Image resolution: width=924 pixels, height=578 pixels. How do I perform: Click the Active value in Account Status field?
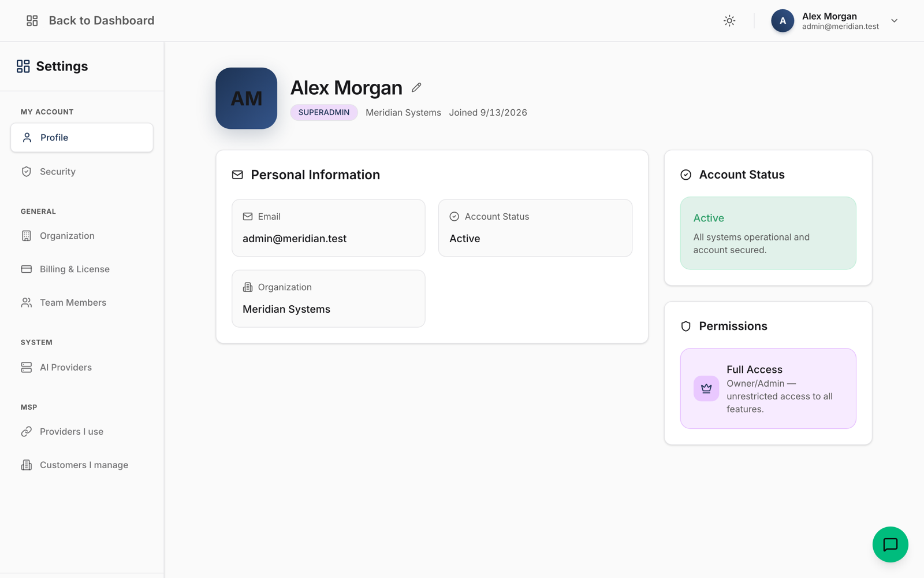465,239
